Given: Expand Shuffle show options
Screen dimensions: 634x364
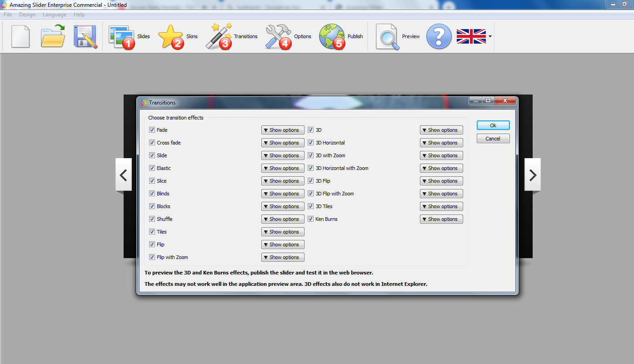Looking at the screenshot, I should coord(283,219).
